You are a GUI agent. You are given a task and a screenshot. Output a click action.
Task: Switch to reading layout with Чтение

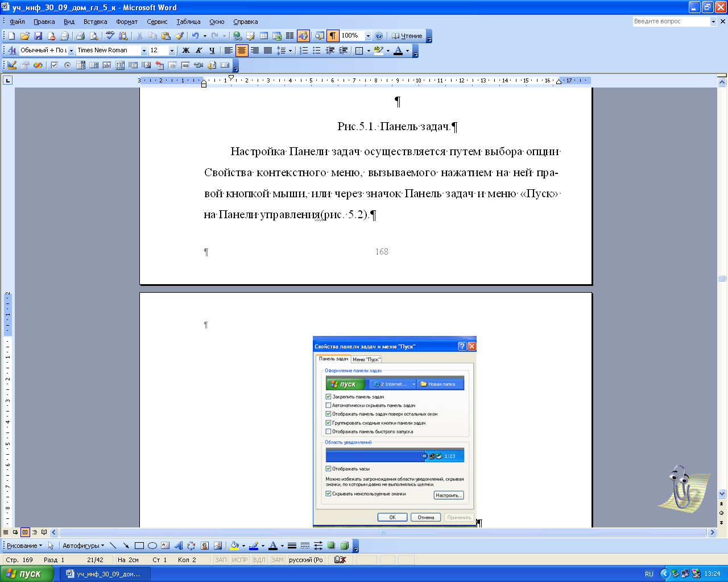coord(407,36)
